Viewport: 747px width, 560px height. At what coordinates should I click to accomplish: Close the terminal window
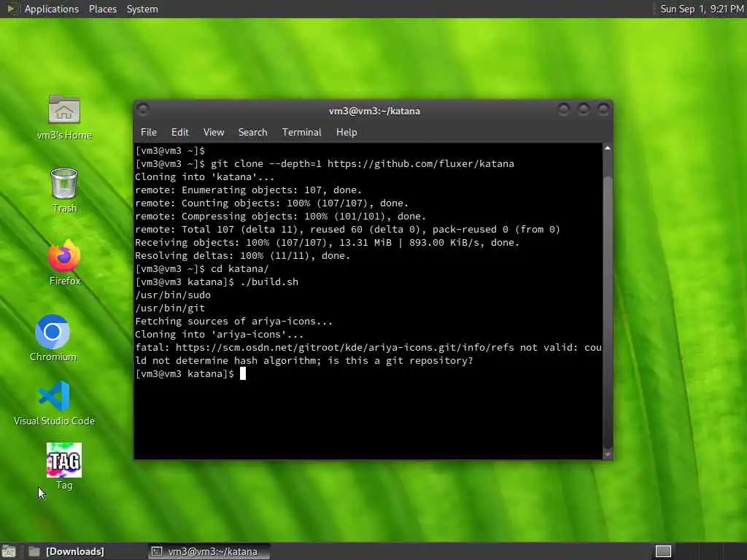click(603, 110)
